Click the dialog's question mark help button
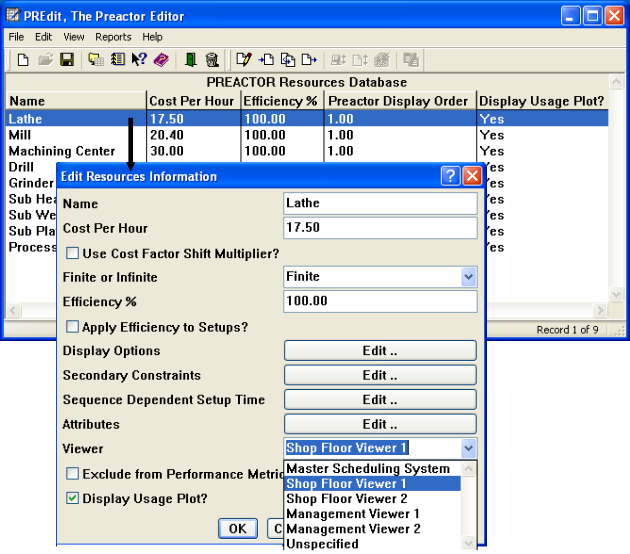630x554 pixels. (x=450, y=176)
